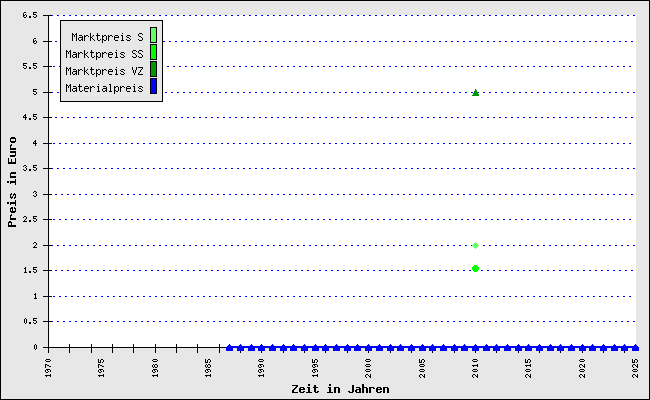Click the blue Materialpreis marker at year 2000
This screenshot has width=650, height=400.
pyautogui.click(x=368, y=348)
